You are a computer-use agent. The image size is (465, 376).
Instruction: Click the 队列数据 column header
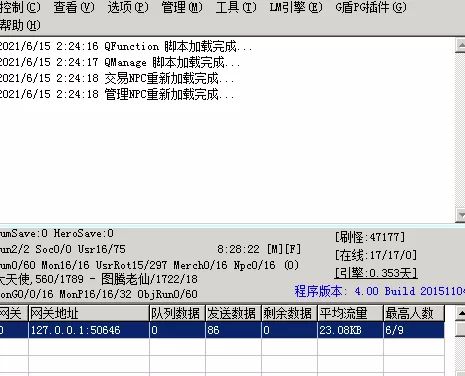tap(177, 313)
